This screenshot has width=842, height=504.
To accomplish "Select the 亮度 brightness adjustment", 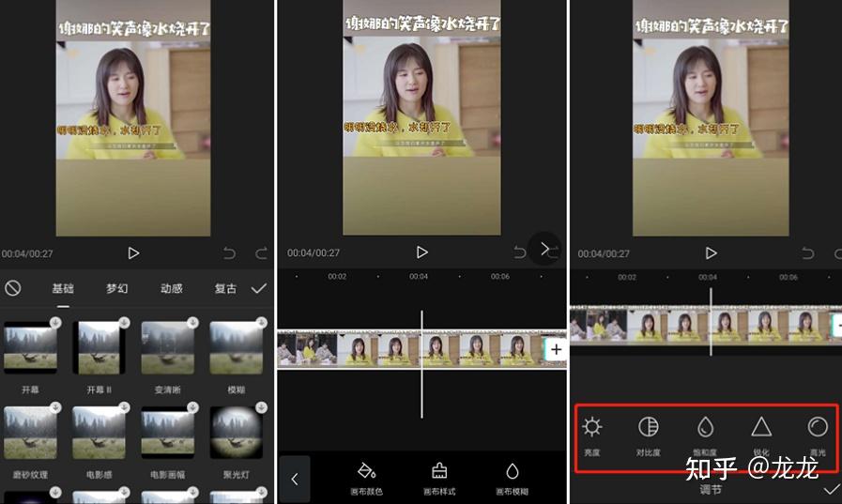I will (591, 436).
